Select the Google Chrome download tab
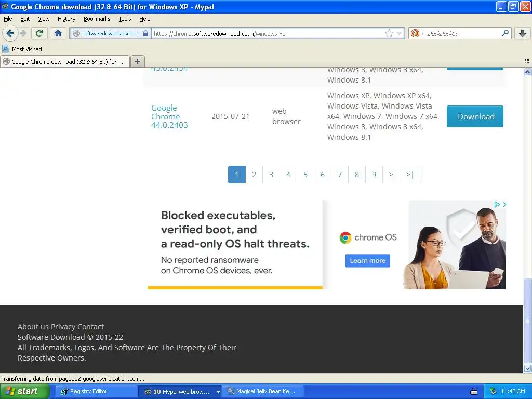 point(65,61)
